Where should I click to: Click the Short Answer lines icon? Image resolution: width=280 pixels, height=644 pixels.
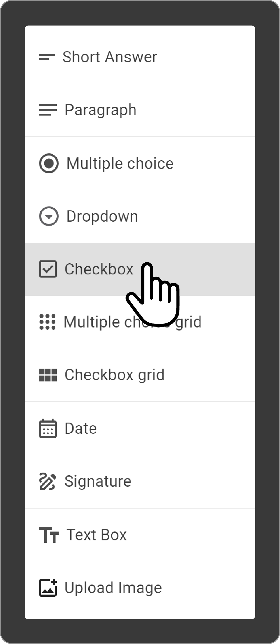click(47, 57)
